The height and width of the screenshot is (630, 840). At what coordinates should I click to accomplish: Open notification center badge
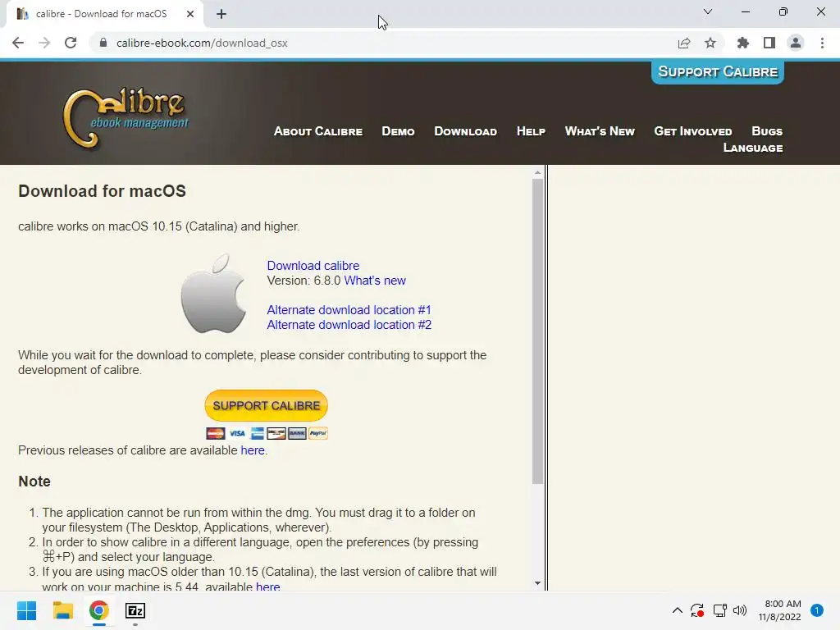tap(817, 610)
